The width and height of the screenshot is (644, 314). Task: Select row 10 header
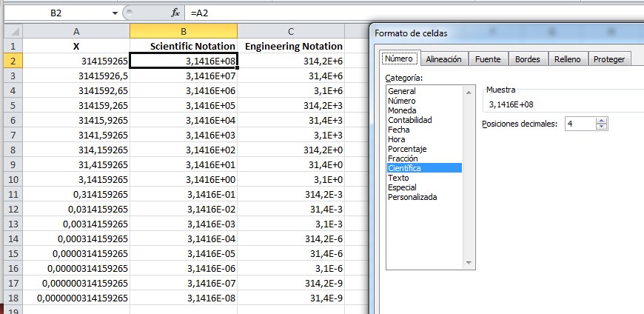13,180
